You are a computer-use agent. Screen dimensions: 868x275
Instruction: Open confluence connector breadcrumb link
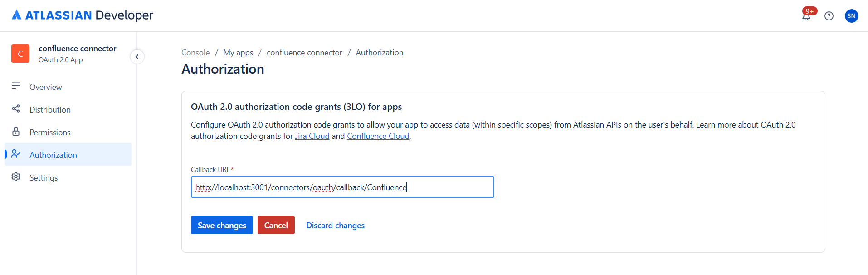[304, 53]
